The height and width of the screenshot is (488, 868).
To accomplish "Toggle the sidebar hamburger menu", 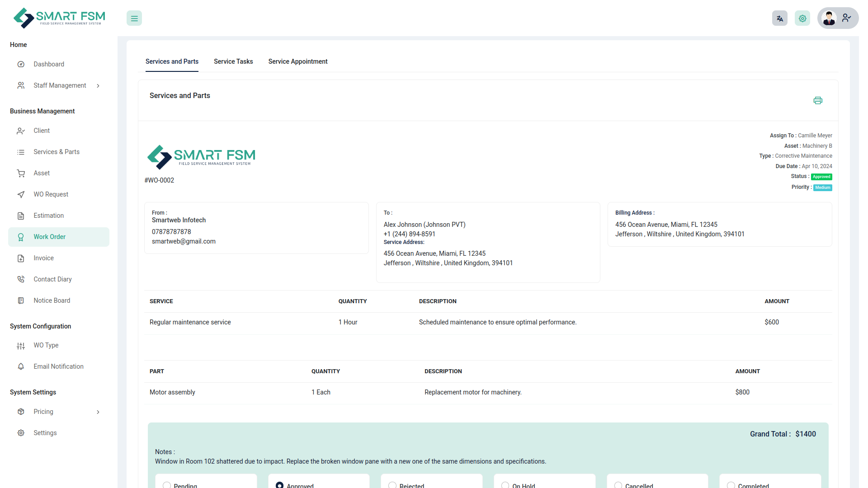I will click(x=134, y=18).
